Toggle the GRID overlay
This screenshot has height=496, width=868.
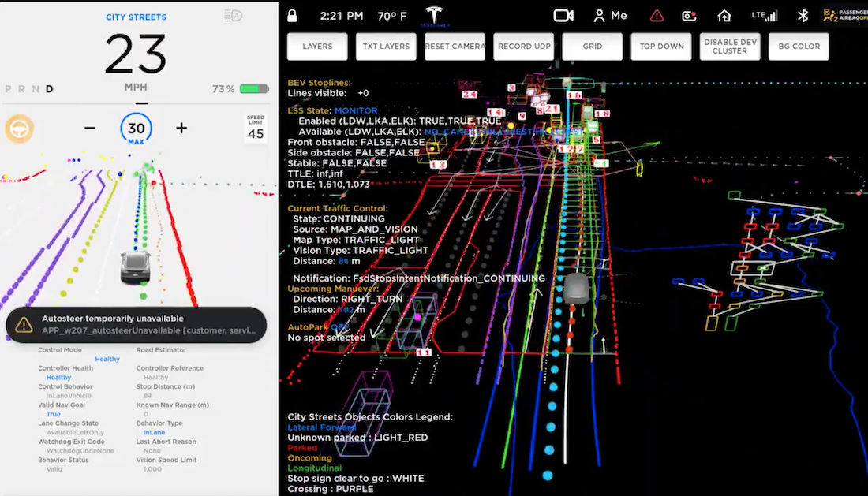pyautogui.click(x=593, y=46)
